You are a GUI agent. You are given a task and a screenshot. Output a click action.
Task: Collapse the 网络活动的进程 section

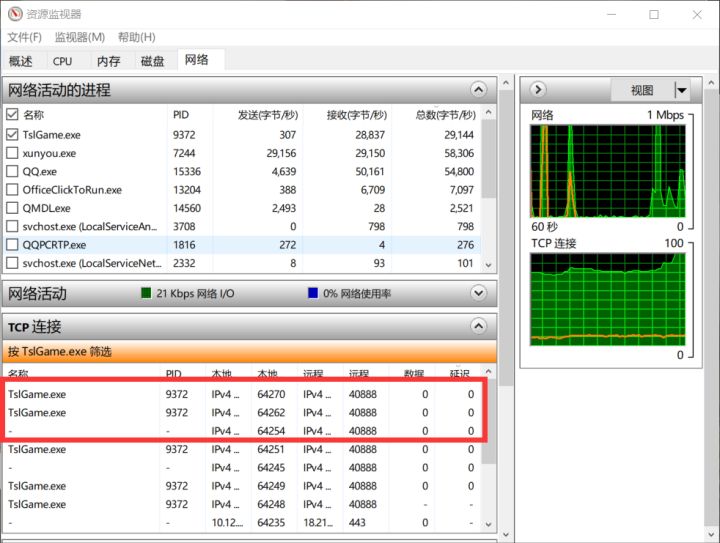pyautogui.click(x=478, y=89)
